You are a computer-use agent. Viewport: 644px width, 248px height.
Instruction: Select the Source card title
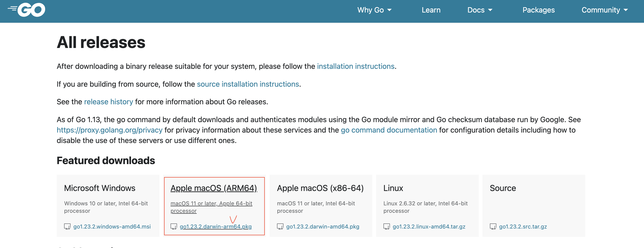pyautogui.click(x=503, y=188)
